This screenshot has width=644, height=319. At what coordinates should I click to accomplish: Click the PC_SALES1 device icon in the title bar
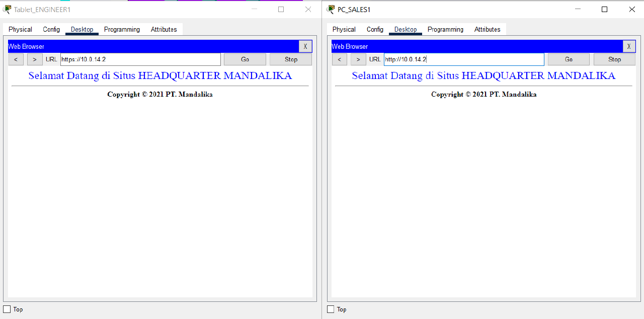pyautogui.click(x=331, y=9)
